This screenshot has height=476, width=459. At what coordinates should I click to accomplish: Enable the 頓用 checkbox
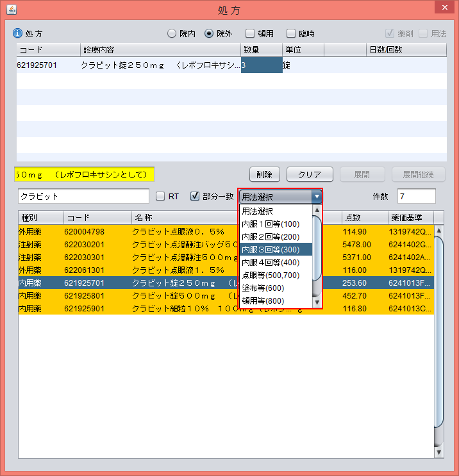pyautogui.click(x=251, y=33)
